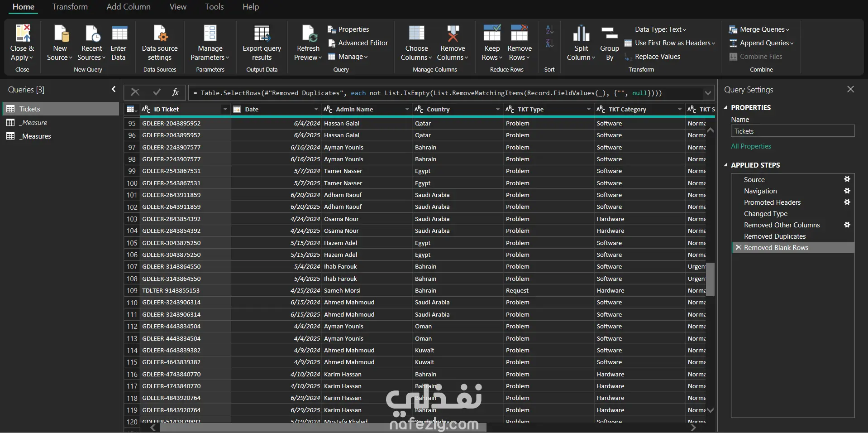Sort column descending
Viewport: 868px width, 433px height.
(549, 43)
